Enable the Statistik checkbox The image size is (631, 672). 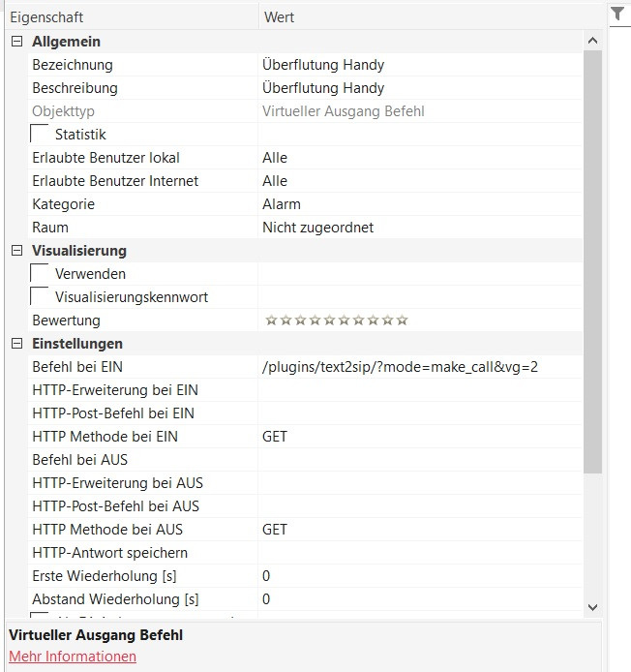[41, 135]
